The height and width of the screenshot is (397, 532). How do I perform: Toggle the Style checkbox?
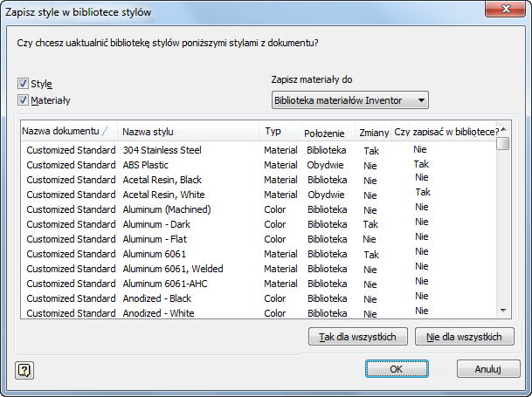tap(23, 84)
